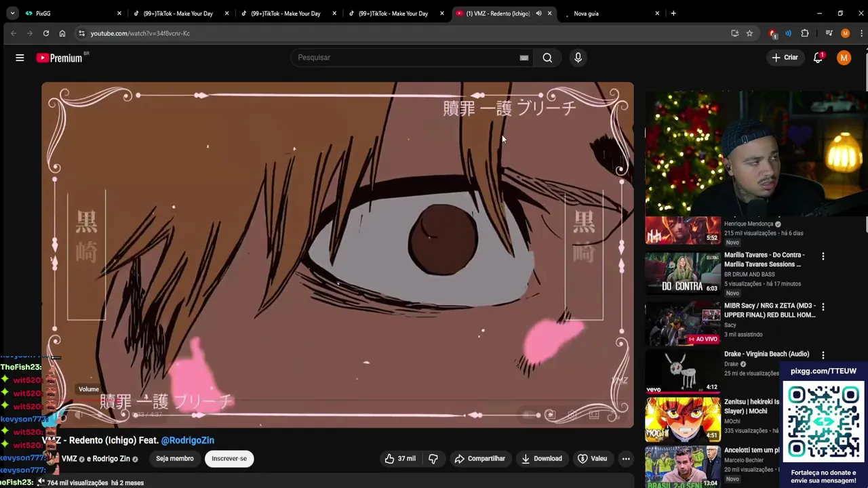This screenshot has height=488, width=868.
Task: Open the Chrome profile avatar in toolbar
Action: [845, 33]
